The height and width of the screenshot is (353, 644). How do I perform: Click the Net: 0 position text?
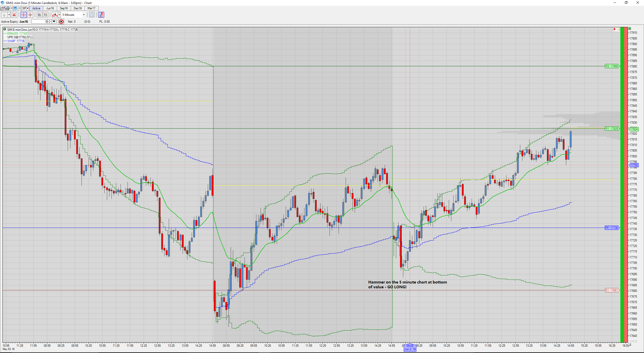72,22
